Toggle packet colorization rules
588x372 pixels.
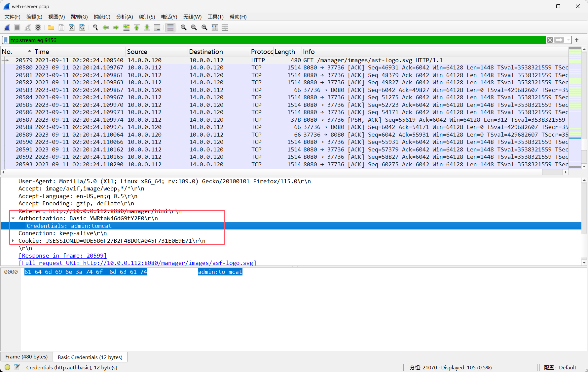[170, 27]
